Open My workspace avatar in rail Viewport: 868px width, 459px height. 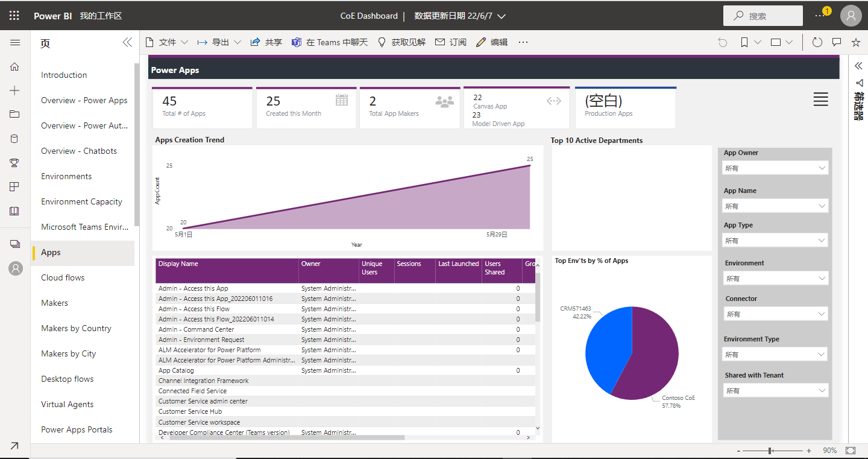[x=15, y=268]
